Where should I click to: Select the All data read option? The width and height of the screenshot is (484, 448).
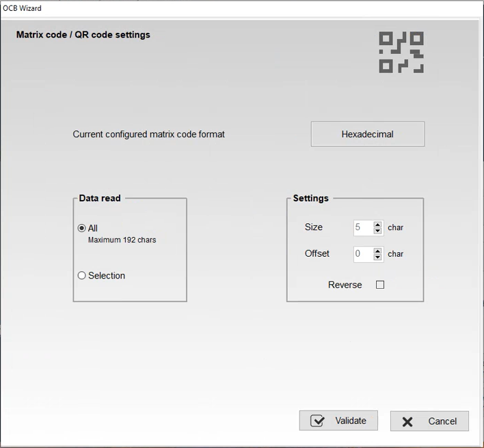[x=82, y=228]
